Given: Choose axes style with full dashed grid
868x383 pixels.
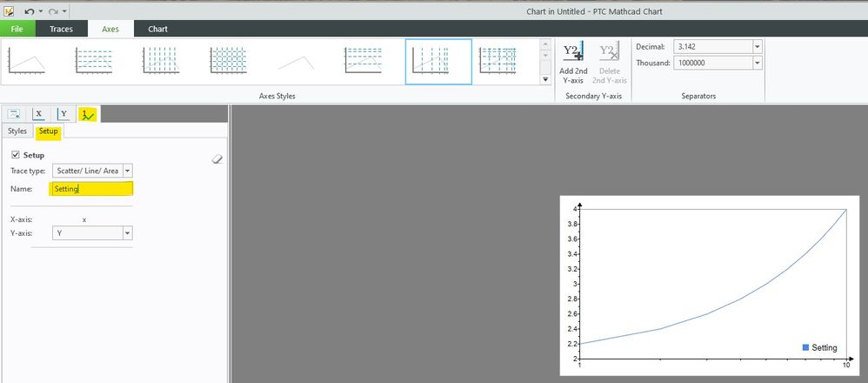Looking at the screenshot, I should [228, 61].
